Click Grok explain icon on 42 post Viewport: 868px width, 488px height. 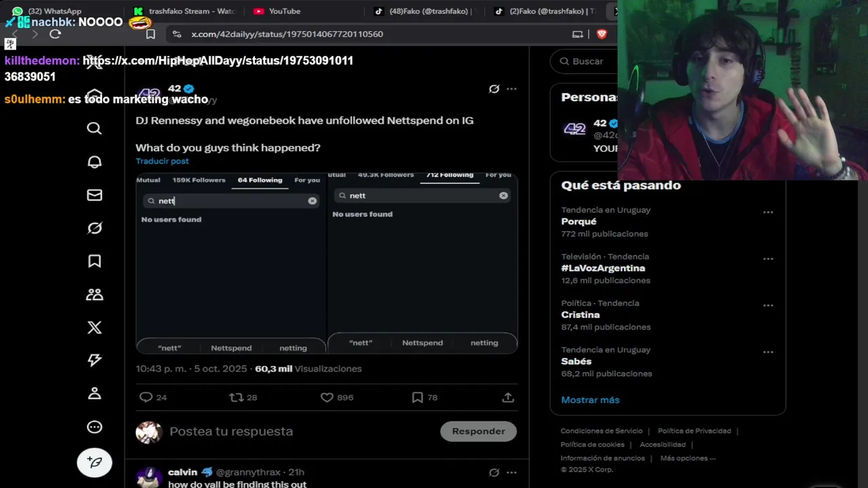494,89
